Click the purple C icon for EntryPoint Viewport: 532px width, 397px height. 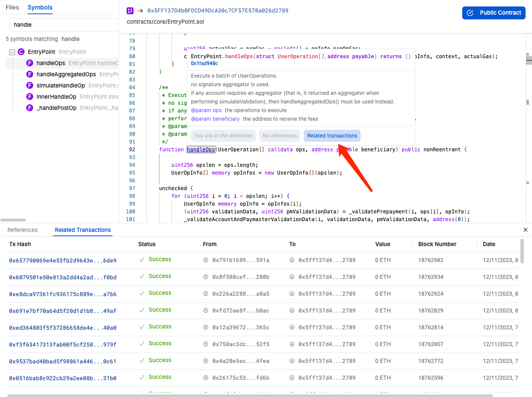21,52
